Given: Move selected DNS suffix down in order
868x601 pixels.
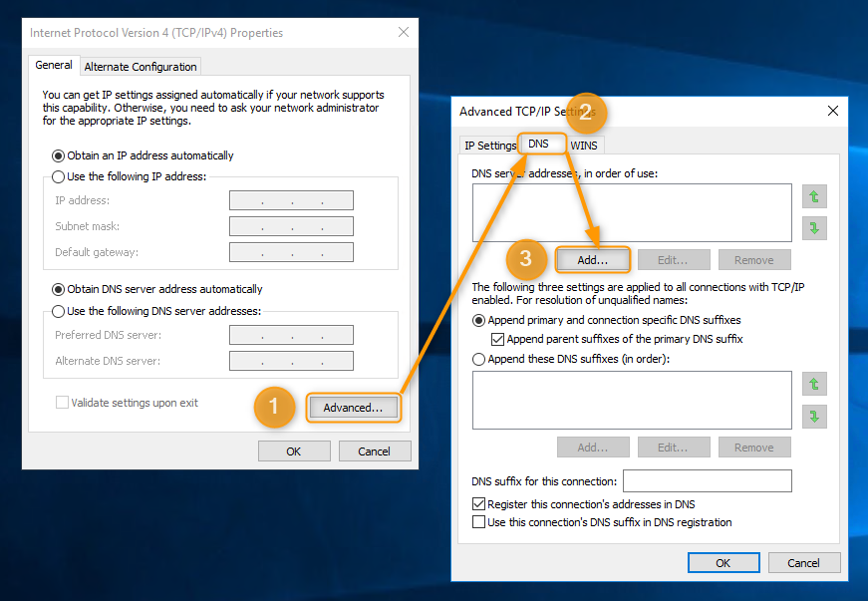Looking at the screenshot, I should pyautogui.click(x=814, y=416).
